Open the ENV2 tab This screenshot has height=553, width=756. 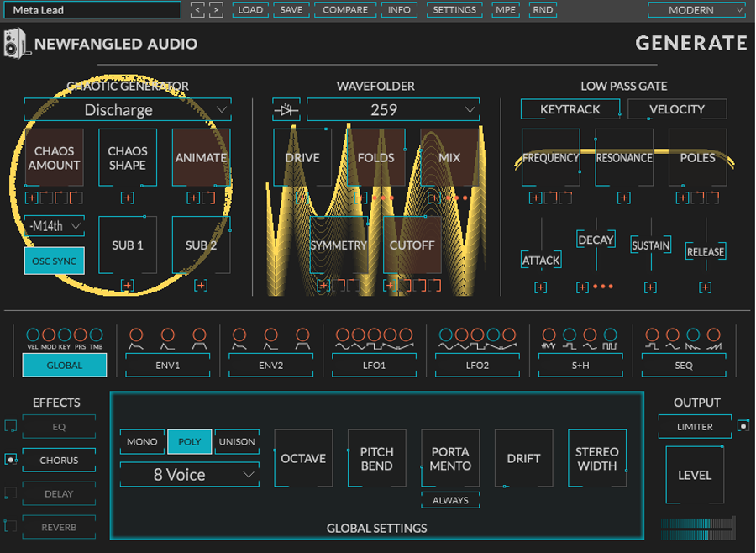271,366
